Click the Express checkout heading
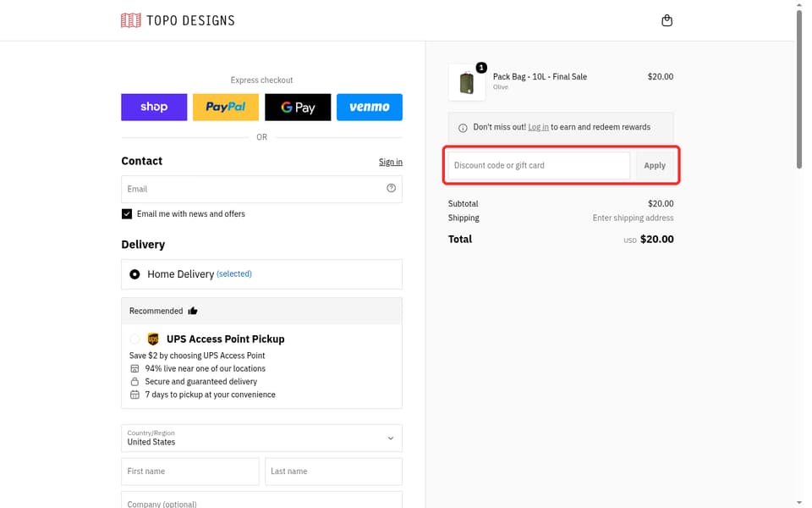The height and width of the screenshot is (508, 812). click(x=261, y=80)
